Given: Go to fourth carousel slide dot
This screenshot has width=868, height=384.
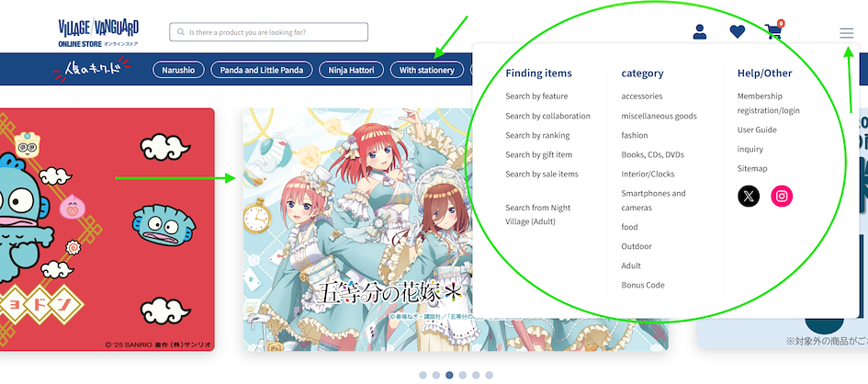Looking at the screenshot, I should click(x=463, y=375).
